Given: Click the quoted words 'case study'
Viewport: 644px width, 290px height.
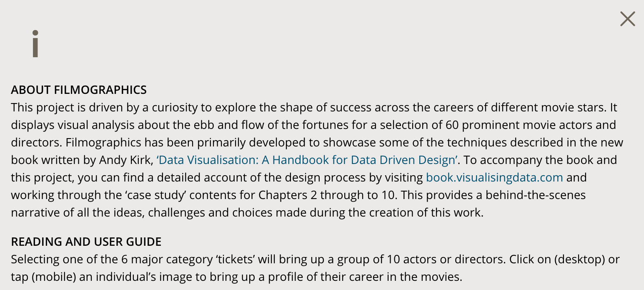Looking at the screenshot, I should pos(136,195).
